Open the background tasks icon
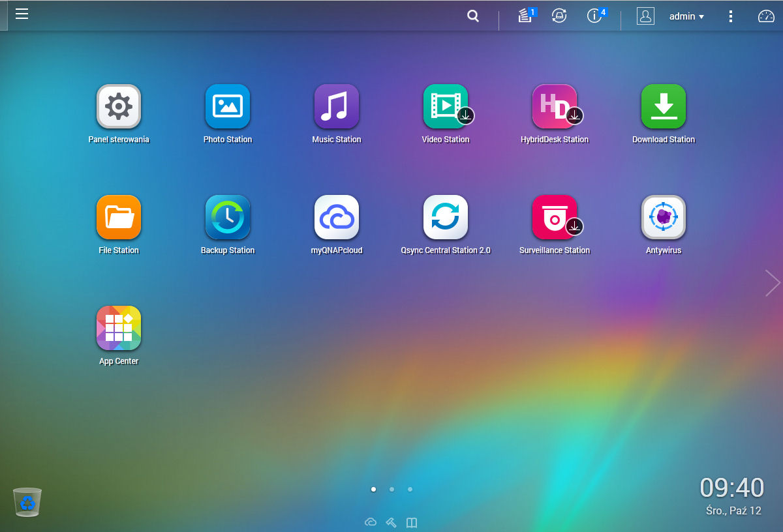Screen dimensions: 783x532 [526, 16]
